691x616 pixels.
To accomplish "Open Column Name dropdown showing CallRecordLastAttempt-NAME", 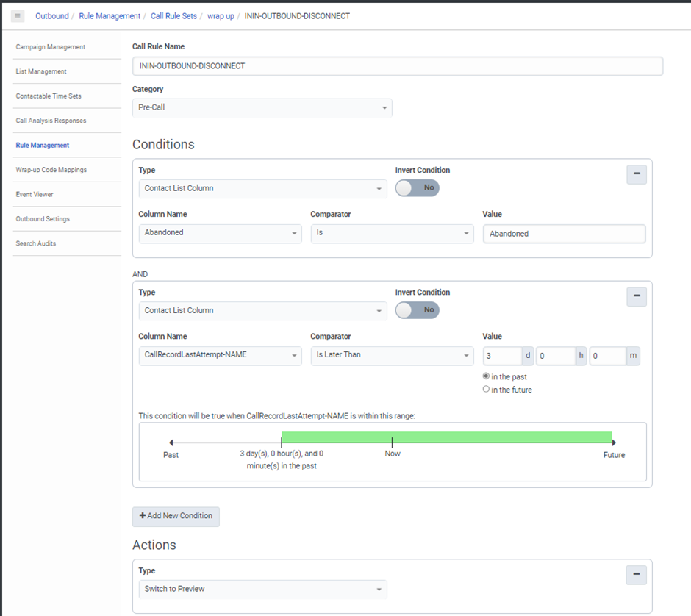I will 220,355.
